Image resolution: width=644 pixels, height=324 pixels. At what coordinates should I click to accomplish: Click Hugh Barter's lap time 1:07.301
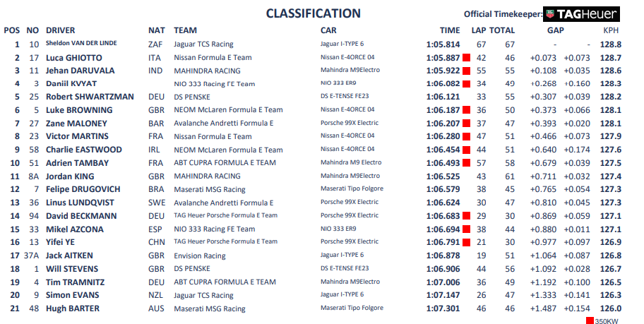click(x=443, y=308)
